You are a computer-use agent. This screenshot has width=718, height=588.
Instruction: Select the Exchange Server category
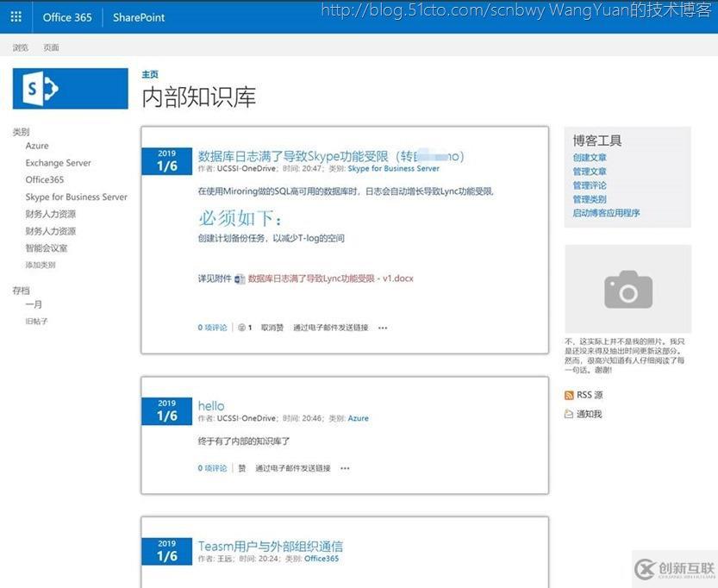point(58,163)
